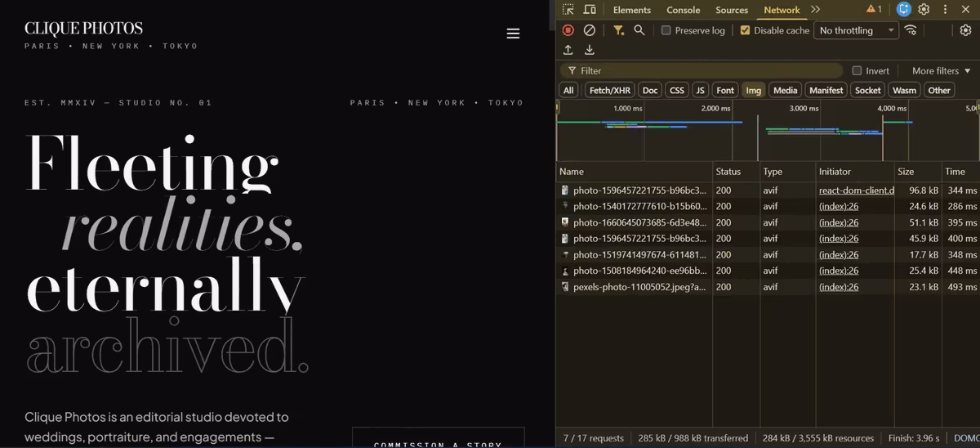The image size is (980, 448).
Task: Click the 3,000 ms mark on timeline overview
Action: pos(804,108)
